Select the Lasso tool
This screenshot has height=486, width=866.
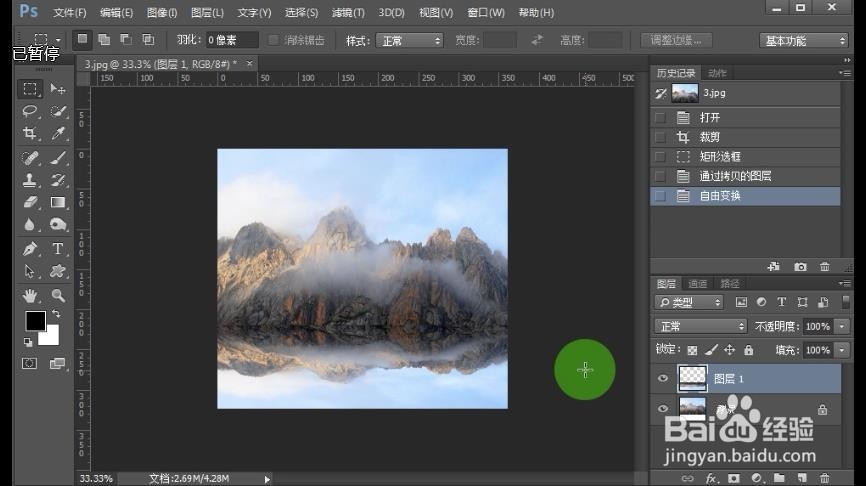pos(30,111)
